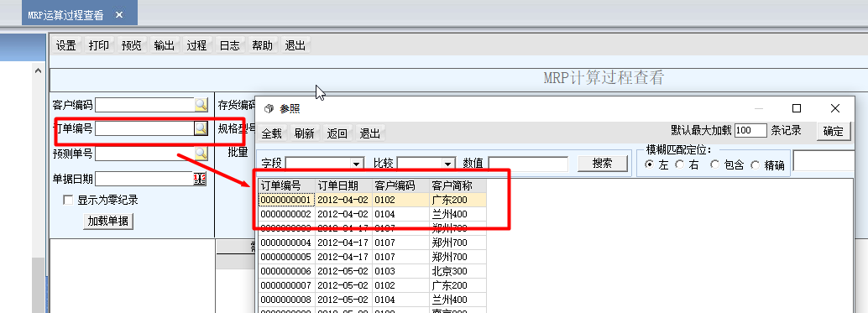Viewport: 868px width, 313px height.
Task: Click the 客户编码 column header
Action: [400, 185]
